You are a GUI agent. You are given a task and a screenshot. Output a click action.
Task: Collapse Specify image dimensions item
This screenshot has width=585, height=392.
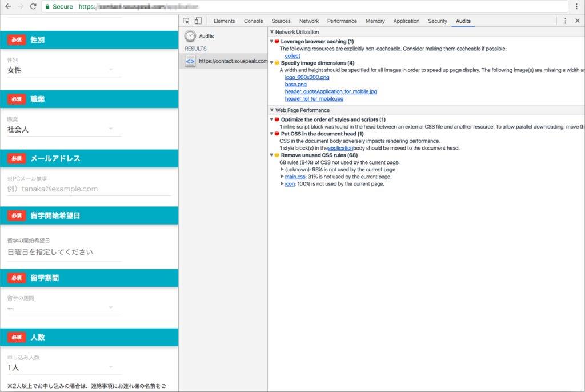271,63
